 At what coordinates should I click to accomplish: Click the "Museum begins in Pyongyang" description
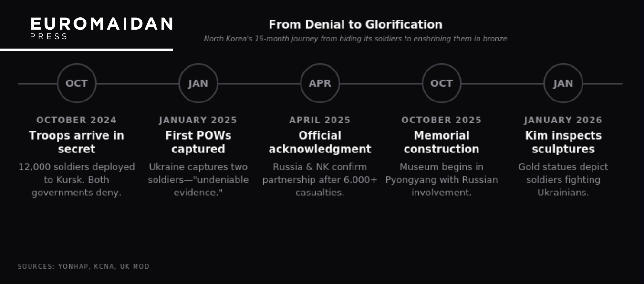coord(441,180)
